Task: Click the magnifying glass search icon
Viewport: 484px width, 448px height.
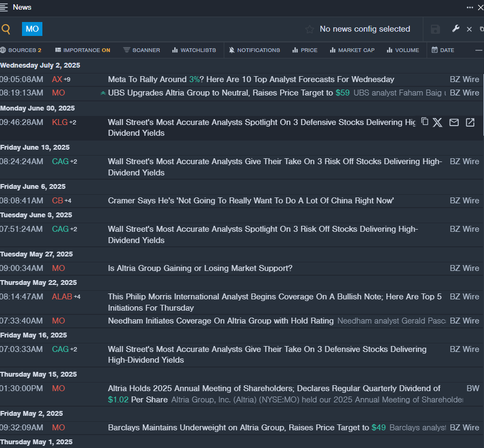Action: point(6,29)
